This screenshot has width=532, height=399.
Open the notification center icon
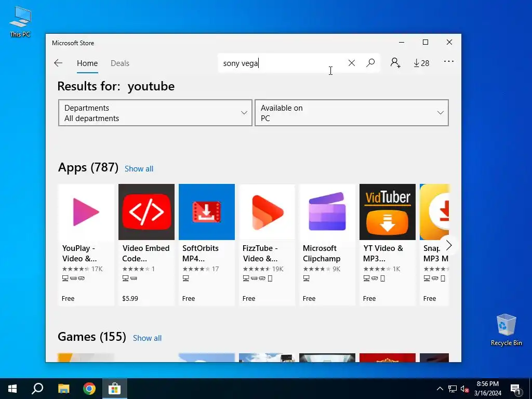515,389
